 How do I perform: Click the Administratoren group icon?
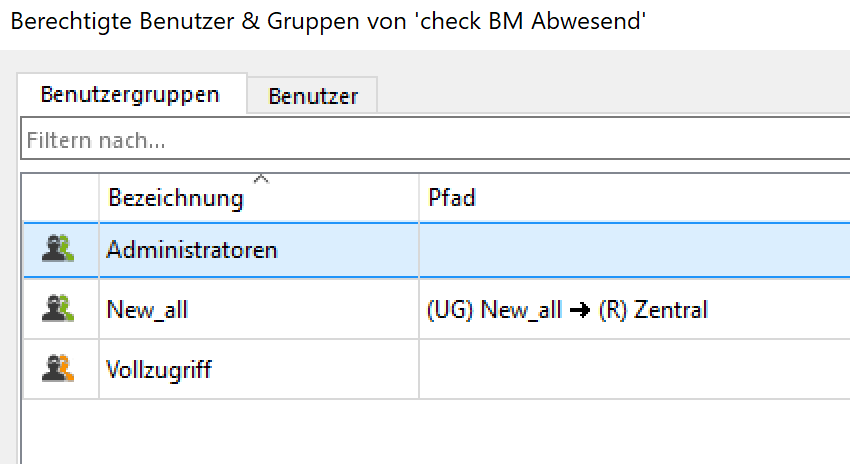coord(58,249)
